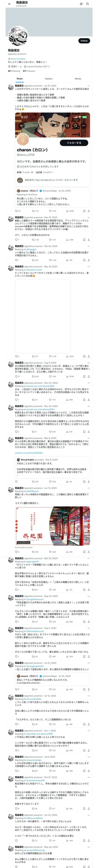Open the search icon on profile header
98x868 pixels.
[x=88, y=4]
